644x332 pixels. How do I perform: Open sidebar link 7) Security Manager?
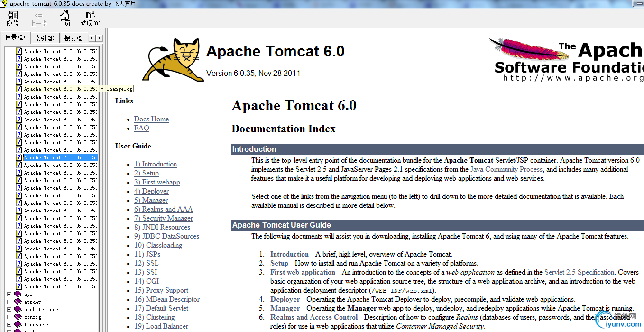(x=164, y=218)
